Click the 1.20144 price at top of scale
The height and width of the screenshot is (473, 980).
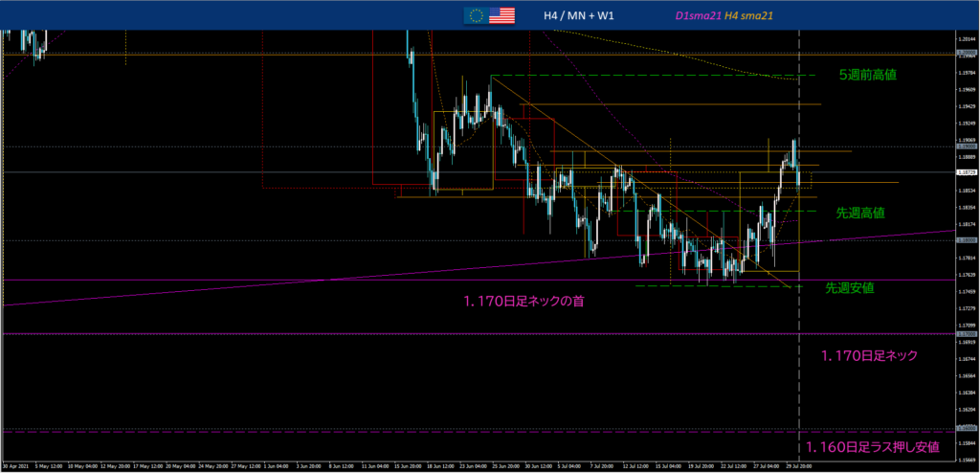point(966,39)
